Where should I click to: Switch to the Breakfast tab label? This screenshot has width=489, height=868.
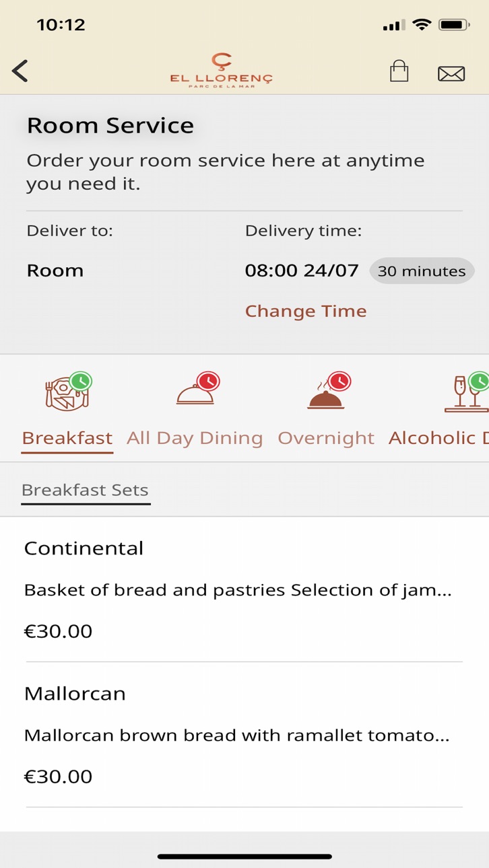pos(67,438)
